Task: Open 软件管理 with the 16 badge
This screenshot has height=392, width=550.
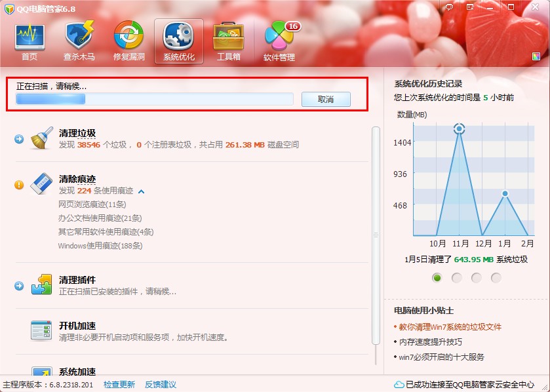Action: point(278,36)
